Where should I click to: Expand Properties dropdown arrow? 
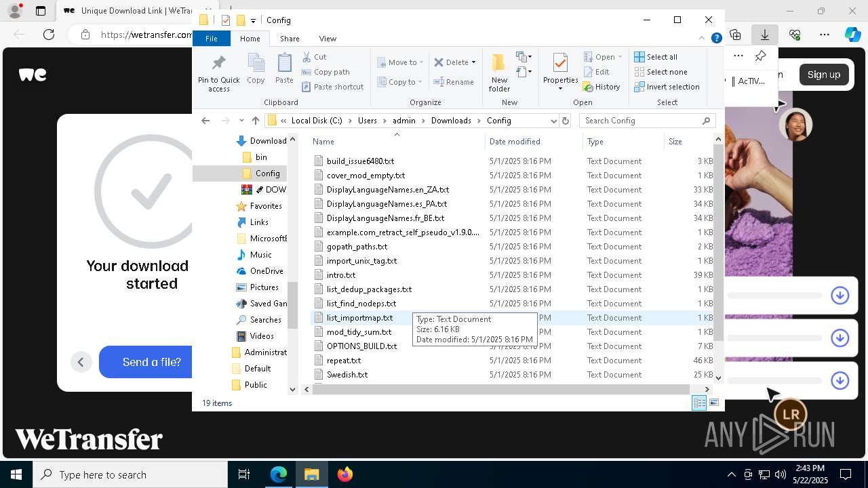[560, 89]
